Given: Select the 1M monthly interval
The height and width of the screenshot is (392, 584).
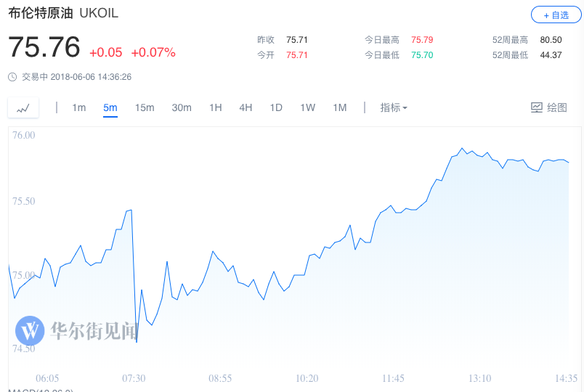Looking at the screenshot, I should (x=340, y=107).
